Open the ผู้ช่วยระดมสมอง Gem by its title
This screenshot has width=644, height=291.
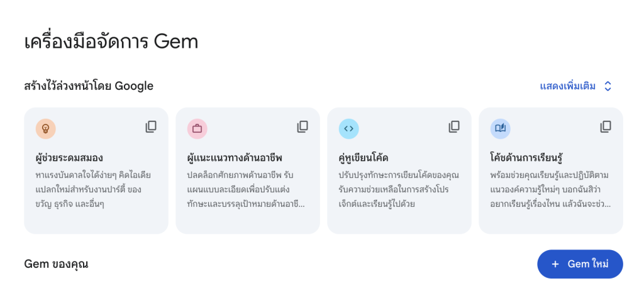tap(69, 158)
